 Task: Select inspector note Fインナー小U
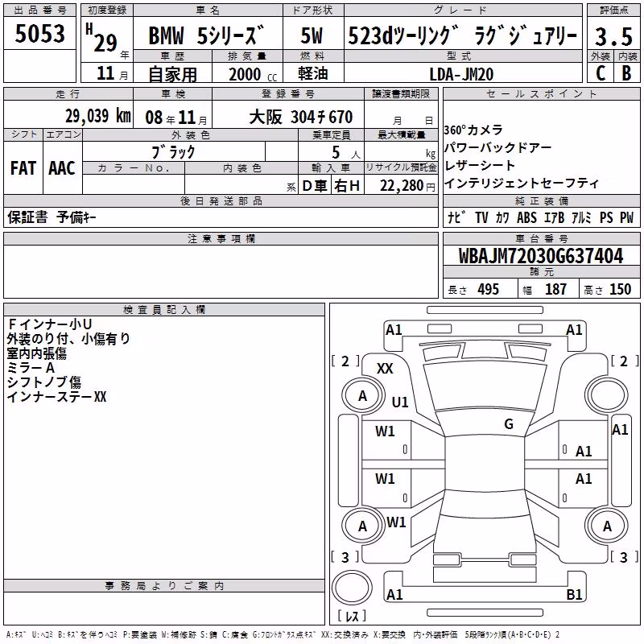click(50, 324)
